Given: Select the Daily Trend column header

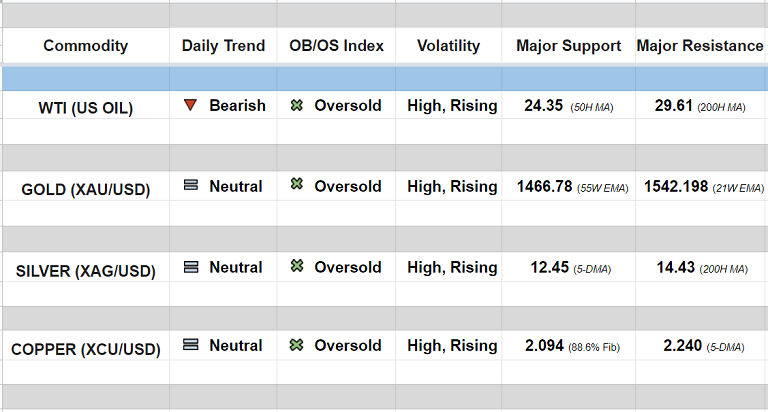Looking at the screenshot, I should pyautogui.click(x=224, y=46).
